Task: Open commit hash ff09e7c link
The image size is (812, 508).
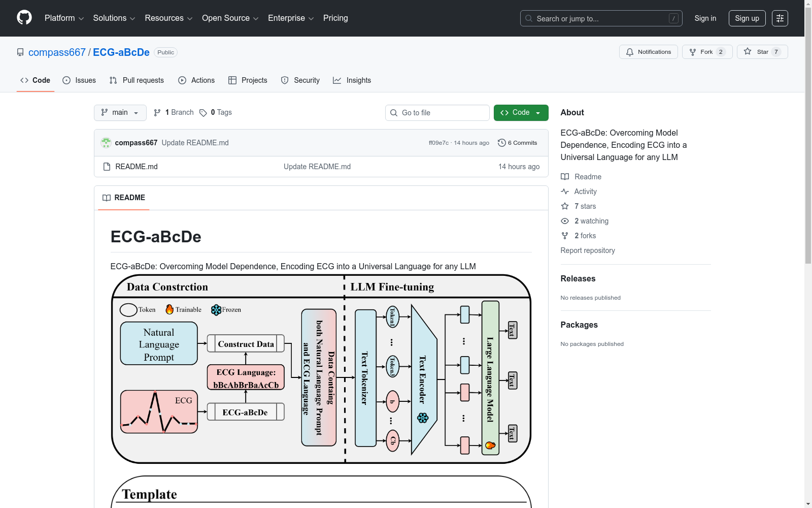Action: (438, 143)
